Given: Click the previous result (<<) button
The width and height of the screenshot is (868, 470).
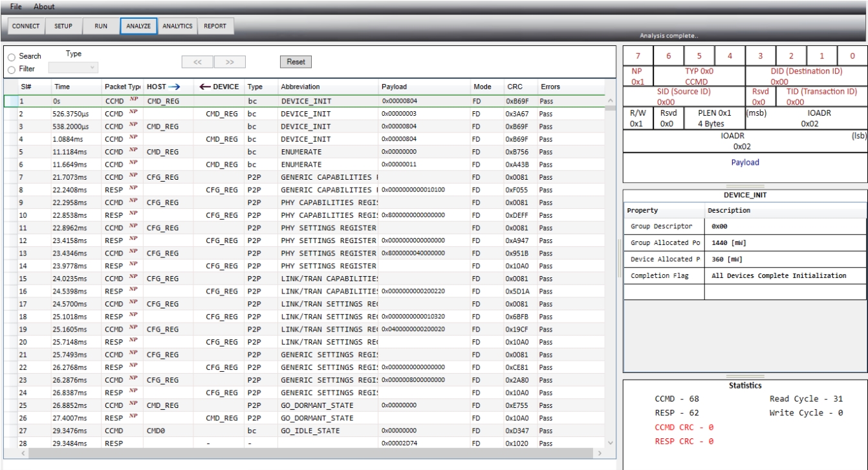Looking at the screenshot, I should (x=197, y=63).
